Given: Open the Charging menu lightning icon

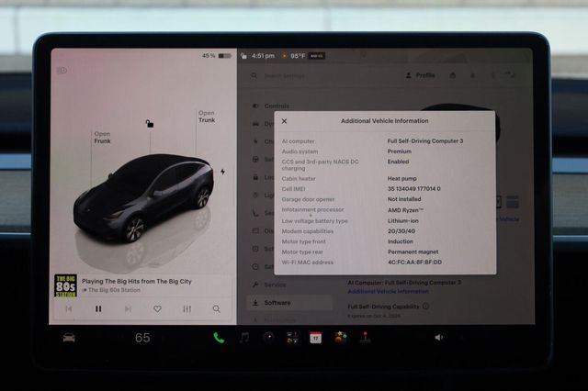Looking at the screenshot, I should click(255, 141).
